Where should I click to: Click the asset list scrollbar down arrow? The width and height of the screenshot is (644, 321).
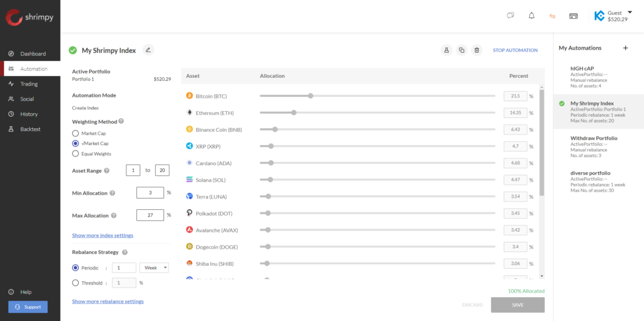(541, 276)
